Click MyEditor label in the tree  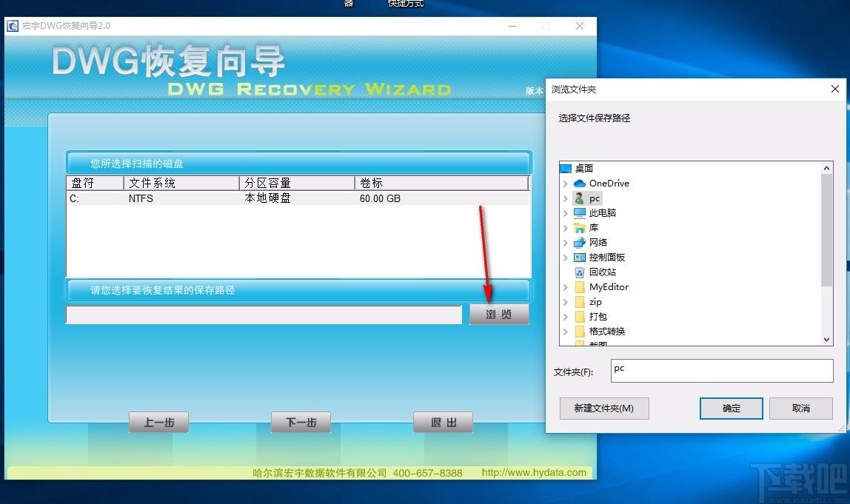coord(609,287)
